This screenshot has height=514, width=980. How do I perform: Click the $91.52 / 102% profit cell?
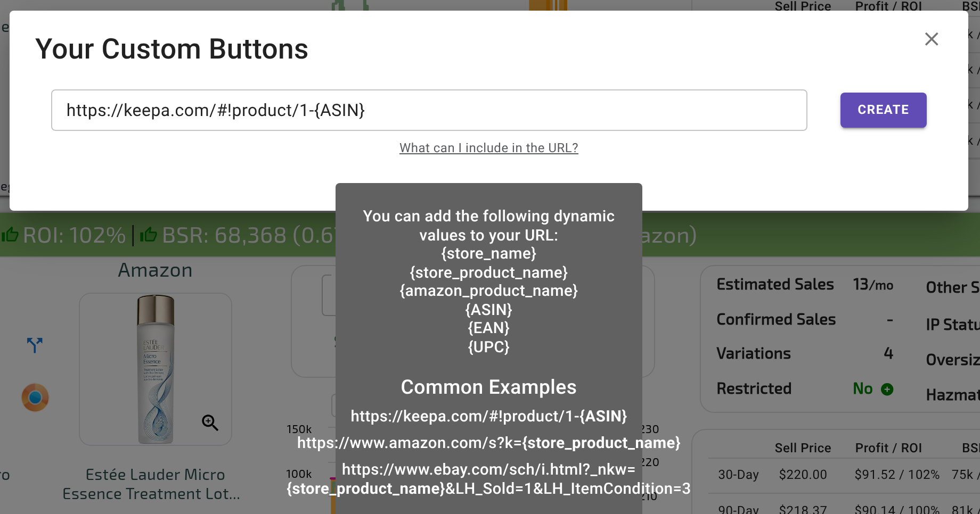pyautogui.click(x=897, y=475)
